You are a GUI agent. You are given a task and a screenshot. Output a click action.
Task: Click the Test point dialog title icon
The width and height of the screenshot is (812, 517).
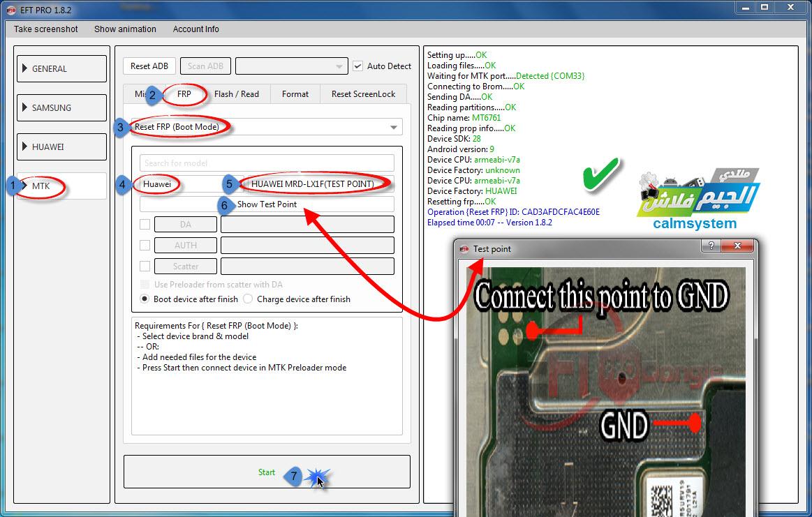coord(464,249)
